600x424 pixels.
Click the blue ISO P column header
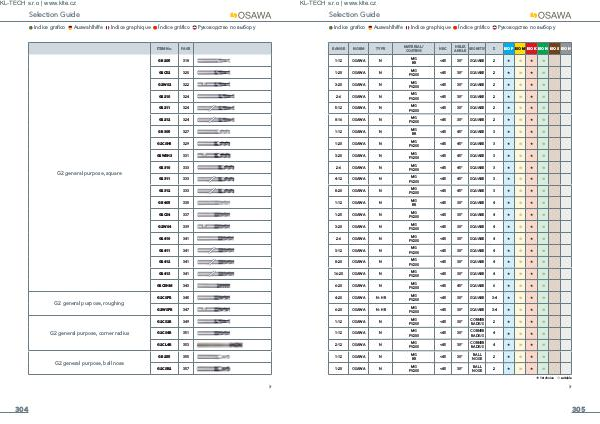(509, 47)
